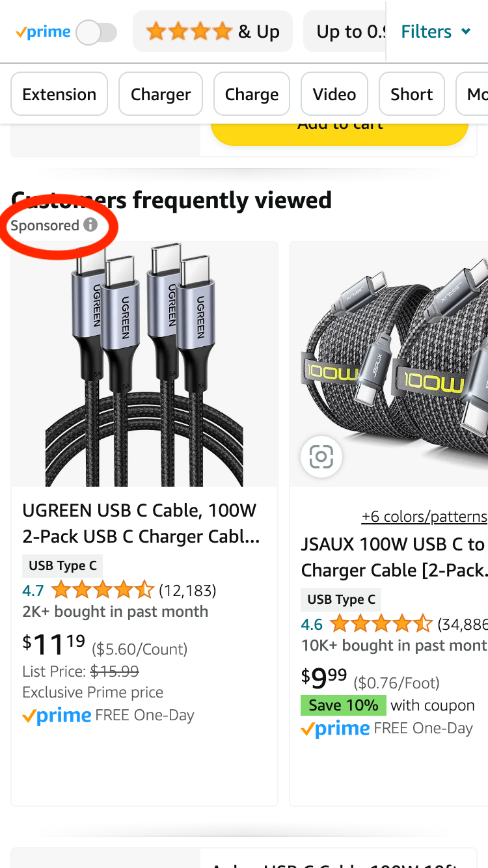Open UGREEN USB C Cable title link
The width and height of the screenshot is (488, 868).
[140, 523]
